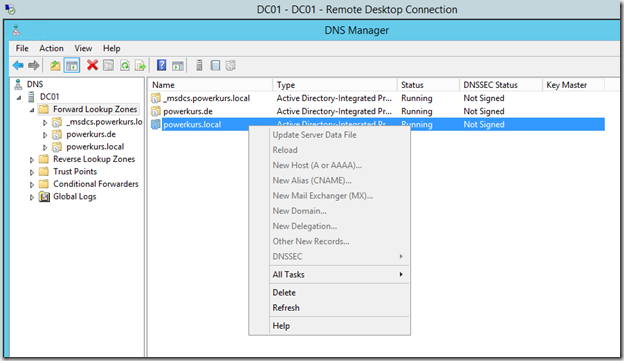Click the selected powerkurs.local zone icon in list
The height and width of the screenshot is (361, 624).
(156, 125)
